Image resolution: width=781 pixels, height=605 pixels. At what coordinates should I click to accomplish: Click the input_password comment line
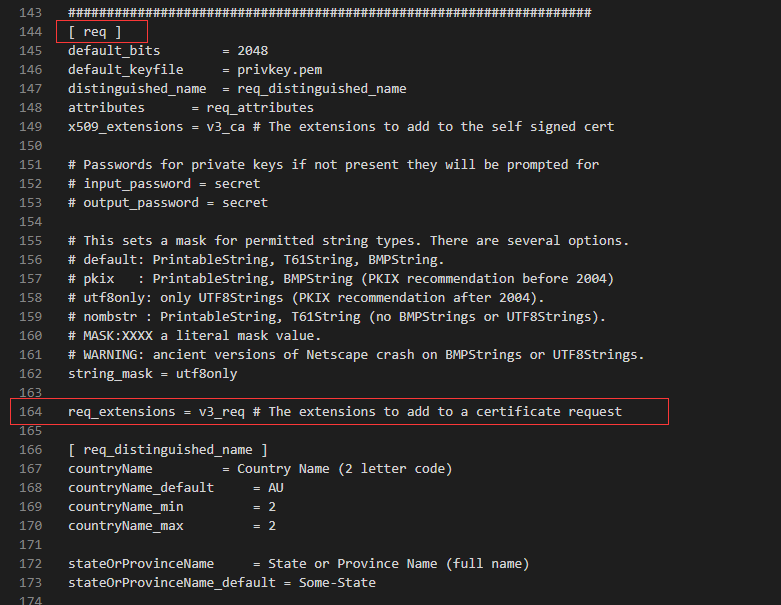[x=164, y=184]
